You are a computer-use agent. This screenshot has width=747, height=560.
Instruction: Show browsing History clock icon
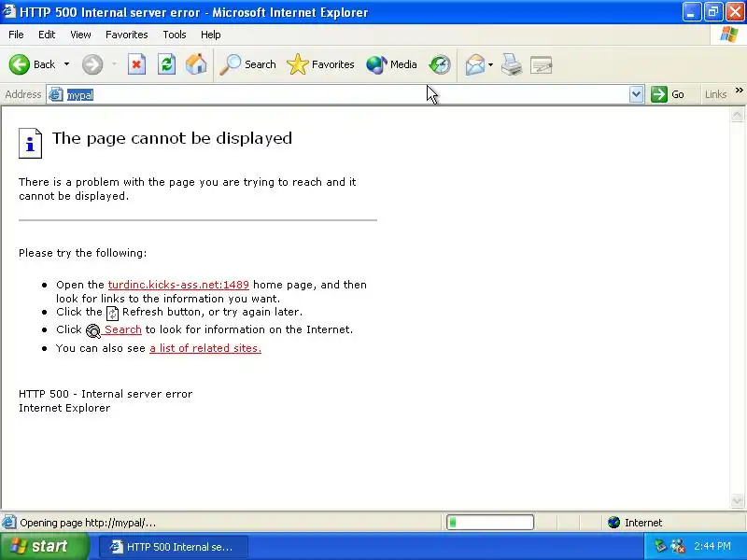(x=439, y=64)
